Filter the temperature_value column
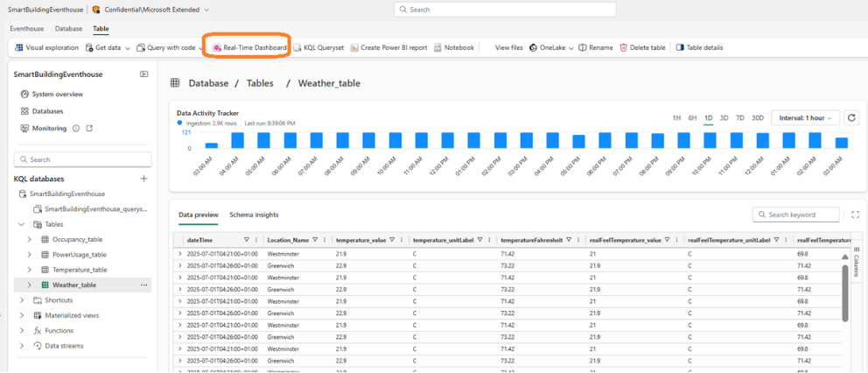The height and width of the screenshot is (373, 868). tap(392, 240)
